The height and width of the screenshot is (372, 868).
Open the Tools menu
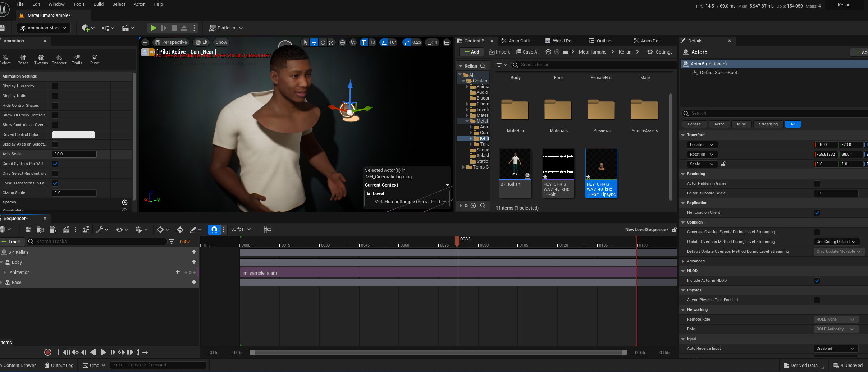coord(79,4)
